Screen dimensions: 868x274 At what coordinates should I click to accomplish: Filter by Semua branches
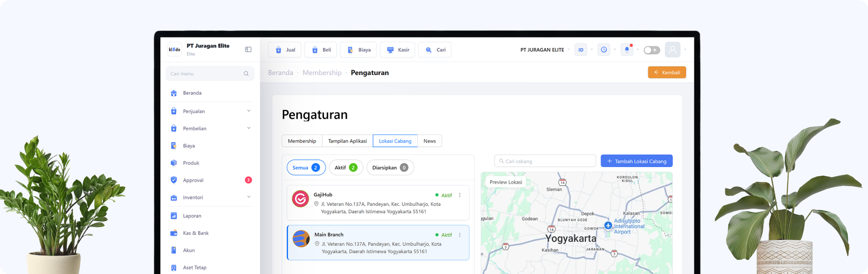[306, 168]
